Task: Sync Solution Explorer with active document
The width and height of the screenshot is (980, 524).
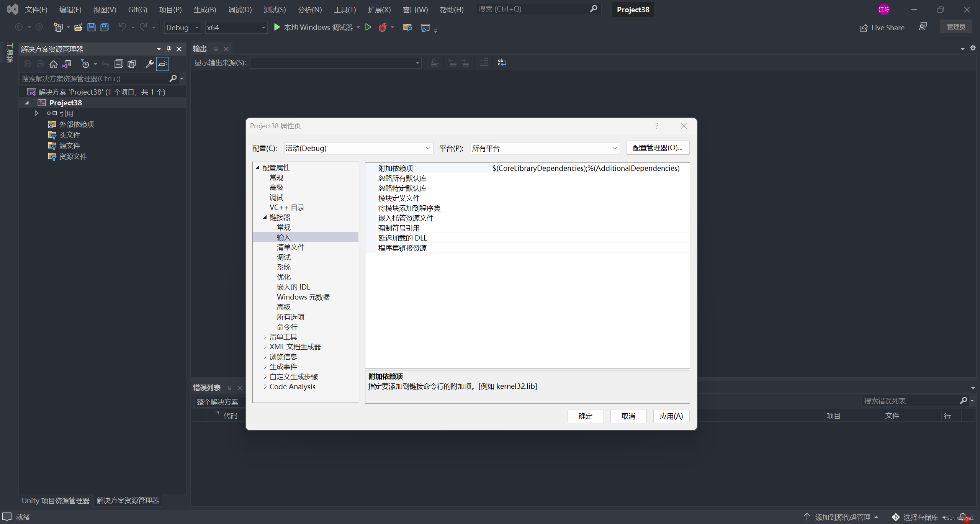Action: 67,64
